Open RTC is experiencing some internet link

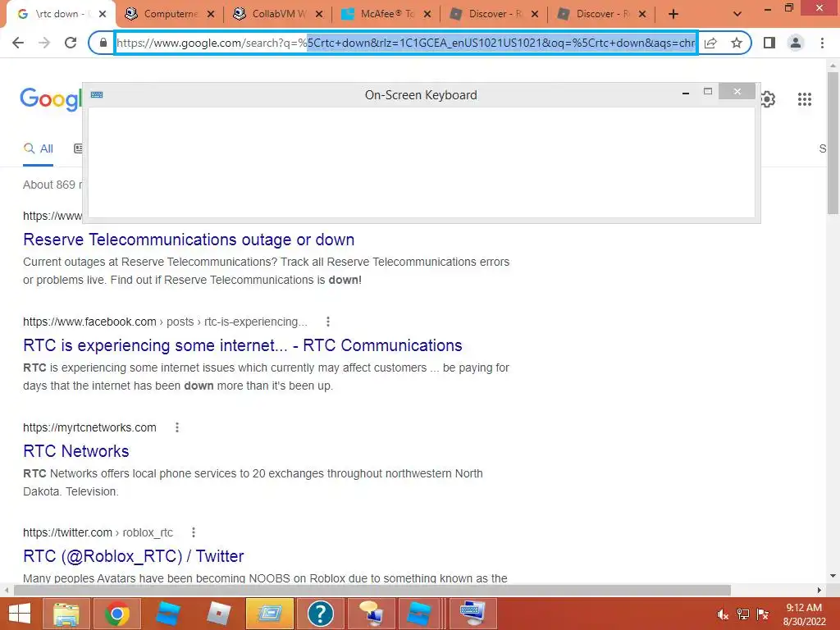tap(243, 345)
